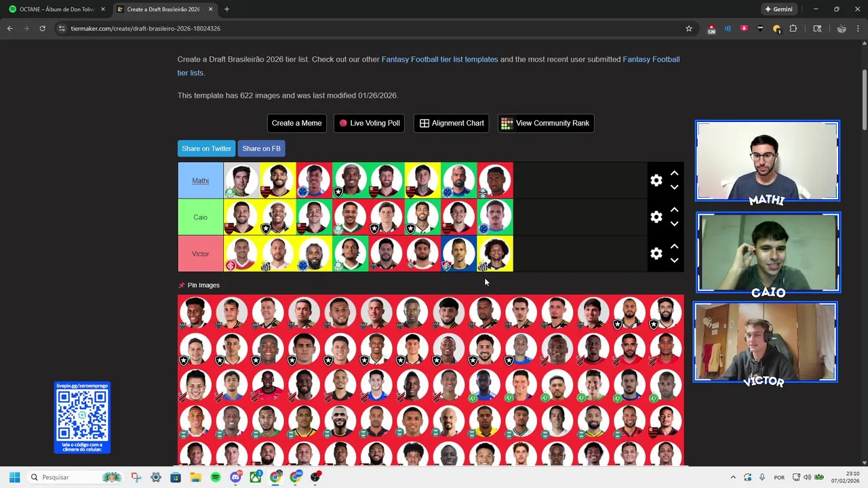Show hidden system tray icons chevron
The height and width of the screenshot is (488, 868).
733,477
